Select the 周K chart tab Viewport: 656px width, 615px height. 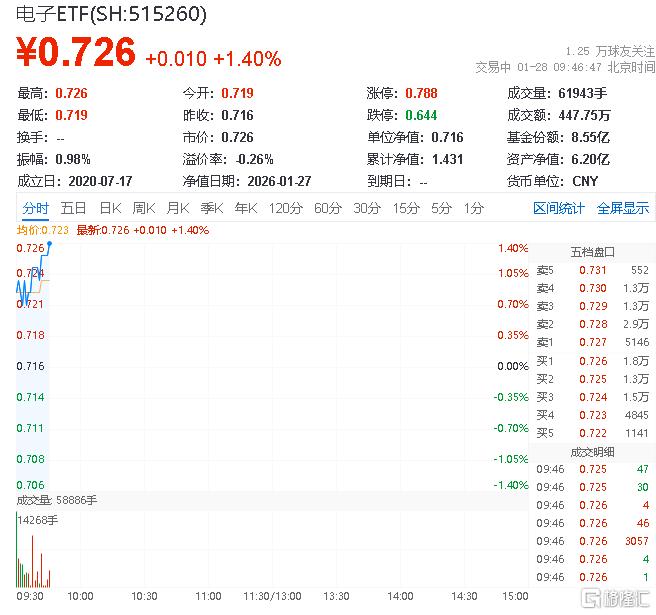pos(144,208)
